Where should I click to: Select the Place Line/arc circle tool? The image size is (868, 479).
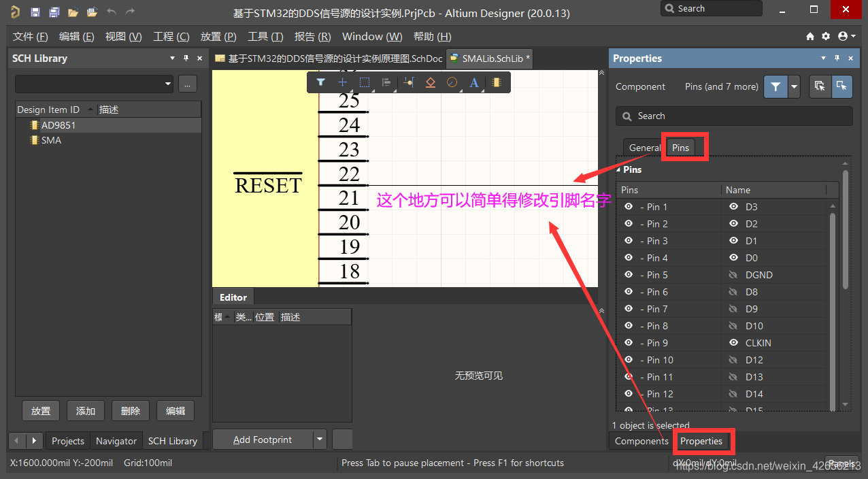click(452, 82)
